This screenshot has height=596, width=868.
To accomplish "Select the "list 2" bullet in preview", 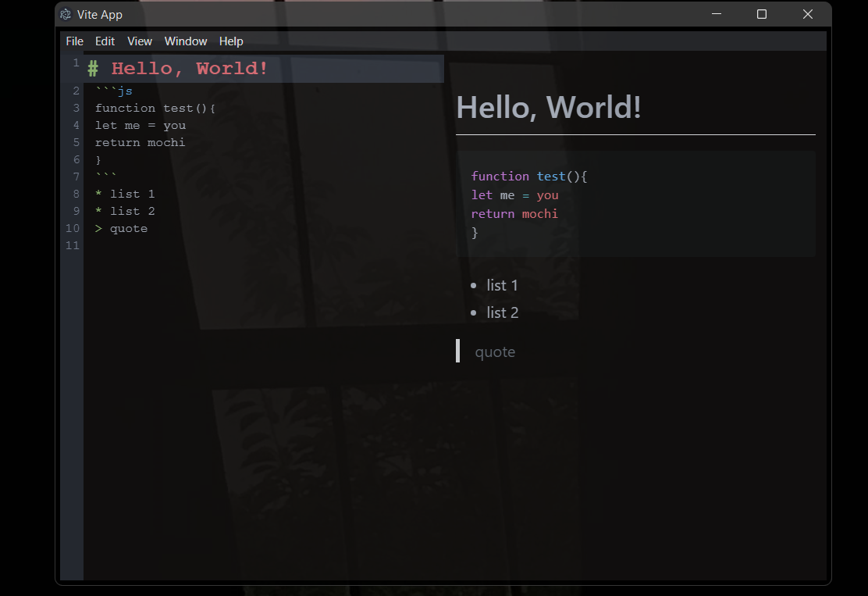I will coord(503,312).
